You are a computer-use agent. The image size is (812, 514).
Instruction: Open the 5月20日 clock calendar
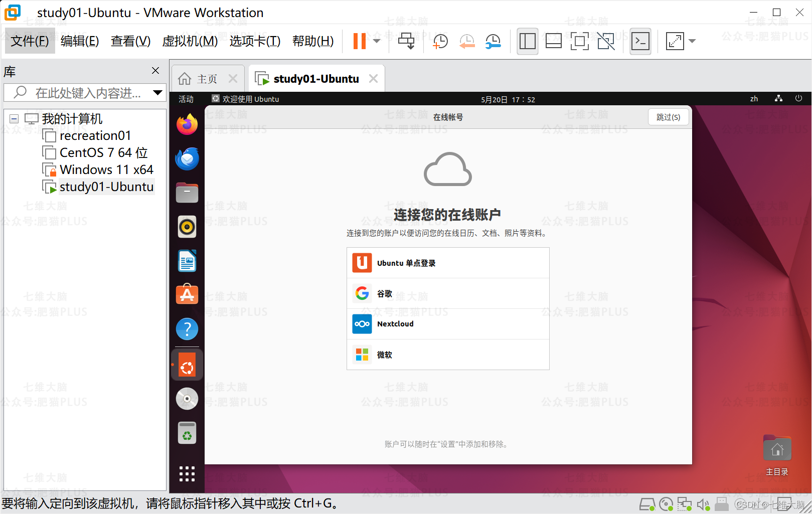508,99
